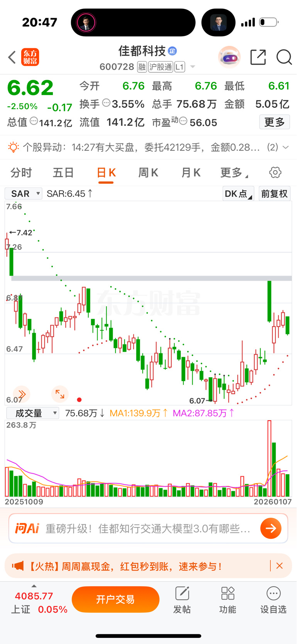Tap the back arrow icon
The height and width of the screenshot is (644, 297).
coord(12,57)
